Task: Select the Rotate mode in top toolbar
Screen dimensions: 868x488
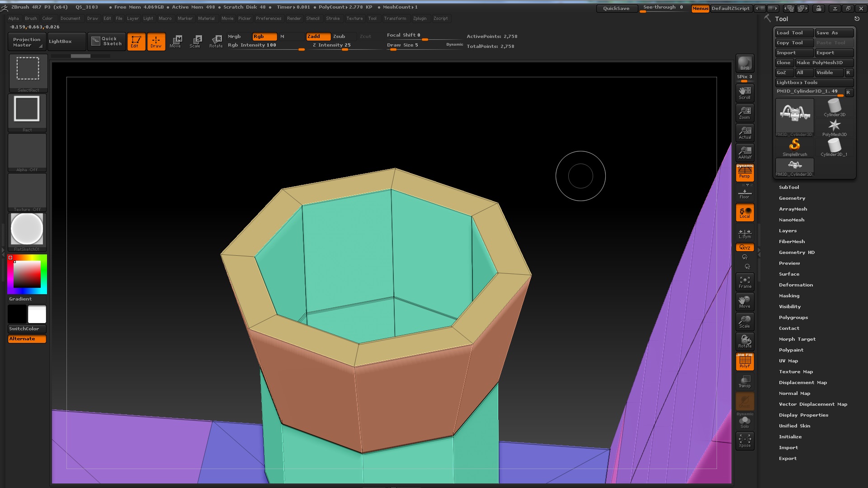Action: pos(216,41)
